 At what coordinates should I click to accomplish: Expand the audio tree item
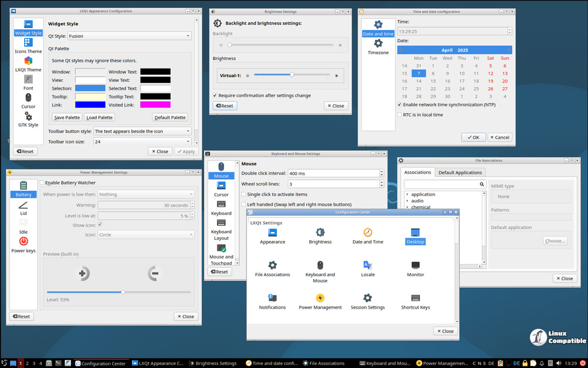[407, 201]
